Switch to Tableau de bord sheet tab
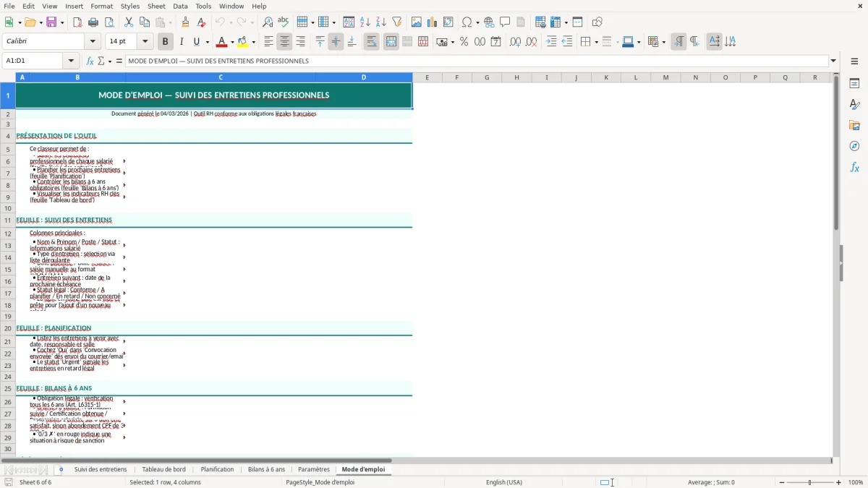This screenshot has width=868, height=488. click(x=163, y=469)
